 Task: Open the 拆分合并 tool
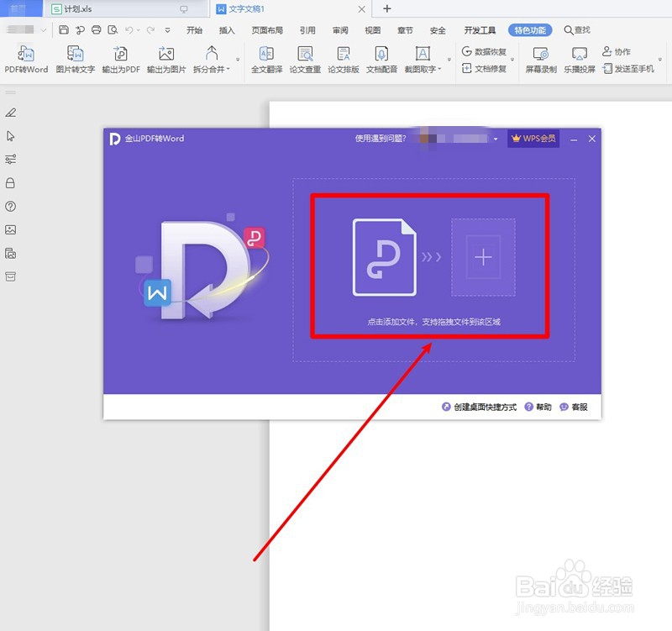[212, 59]
